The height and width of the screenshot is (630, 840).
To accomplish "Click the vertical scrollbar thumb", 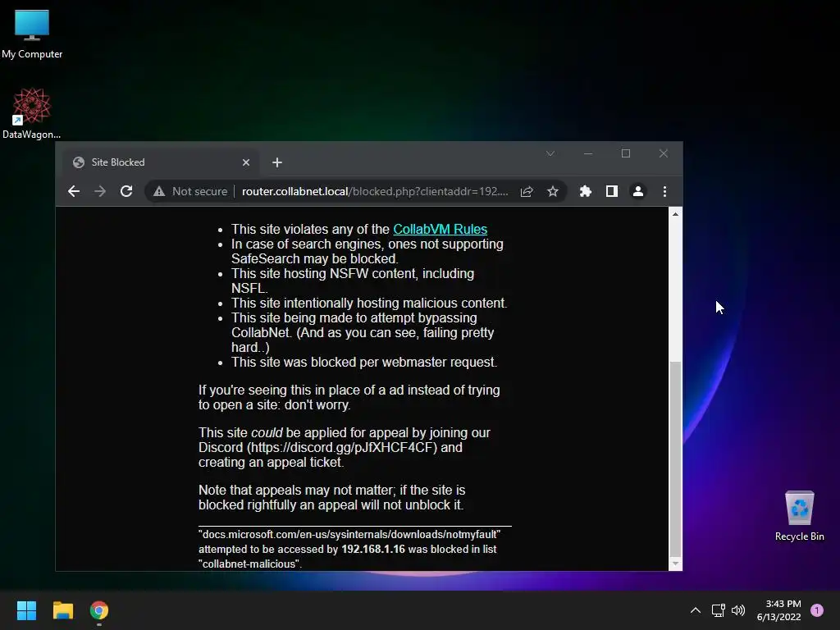I will [676, 459].
